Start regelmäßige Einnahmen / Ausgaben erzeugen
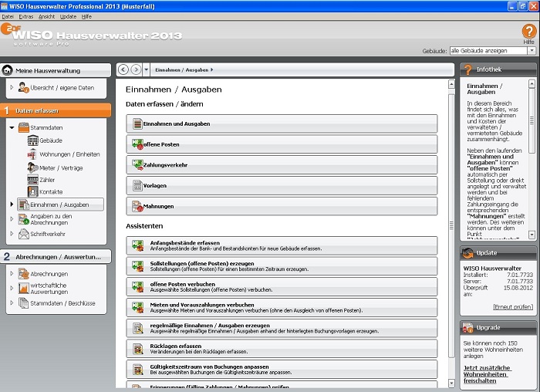The image size is (540, 392). [282, 328]
